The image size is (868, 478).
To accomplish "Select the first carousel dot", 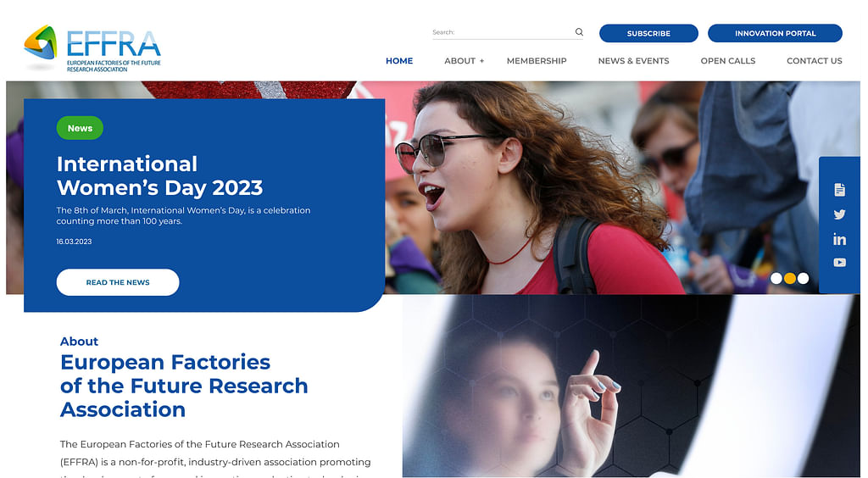I will [x=776, y=278].
